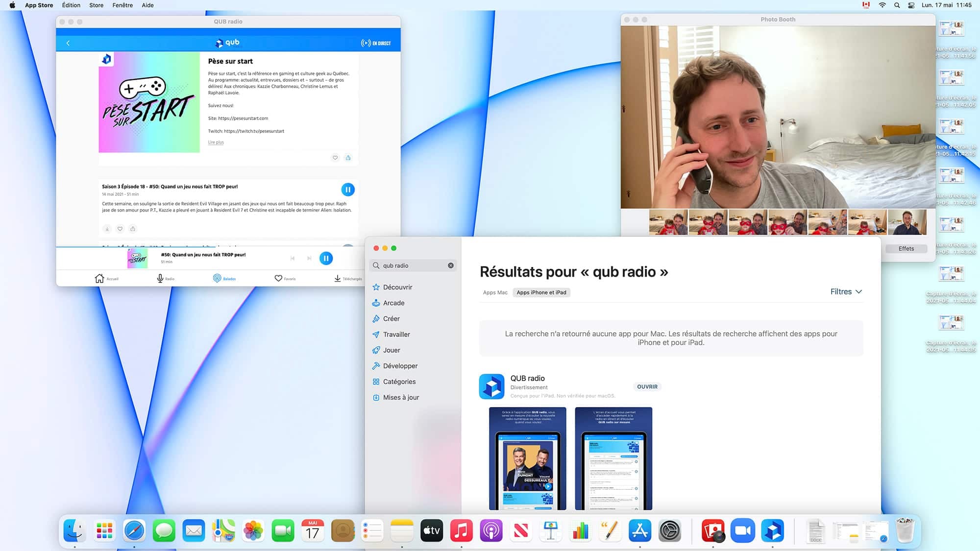Click the Effets button in Photo Booth
Screen dimensions: 980x551
tap(906, 248)
